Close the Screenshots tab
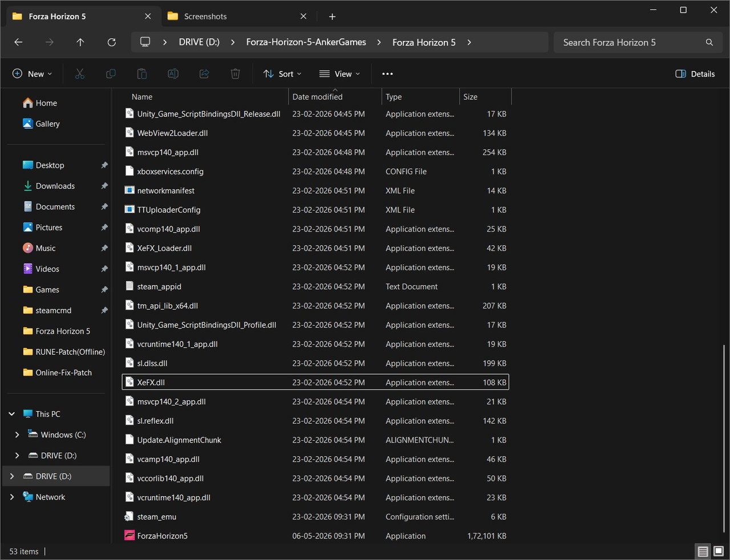 point(303,17)
